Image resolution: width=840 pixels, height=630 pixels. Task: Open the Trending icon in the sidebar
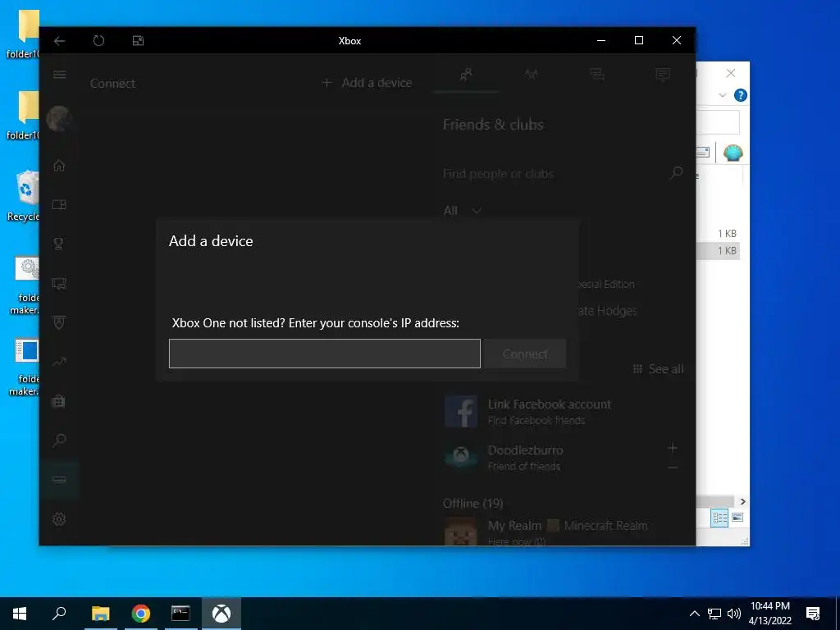click(59, 362)
